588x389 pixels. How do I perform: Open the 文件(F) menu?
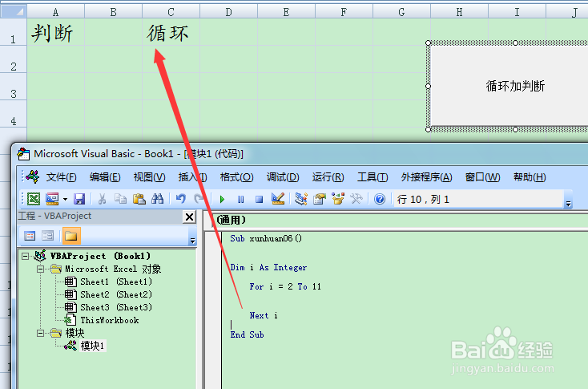[x=61, y=176]
